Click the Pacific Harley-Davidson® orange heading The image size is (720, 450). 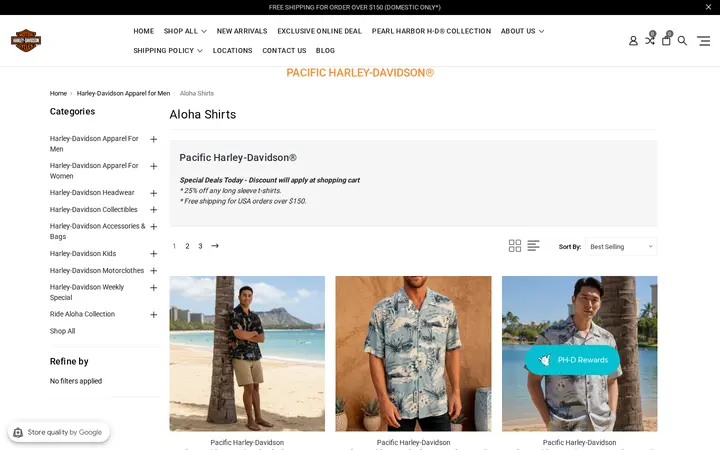[360, 73]
